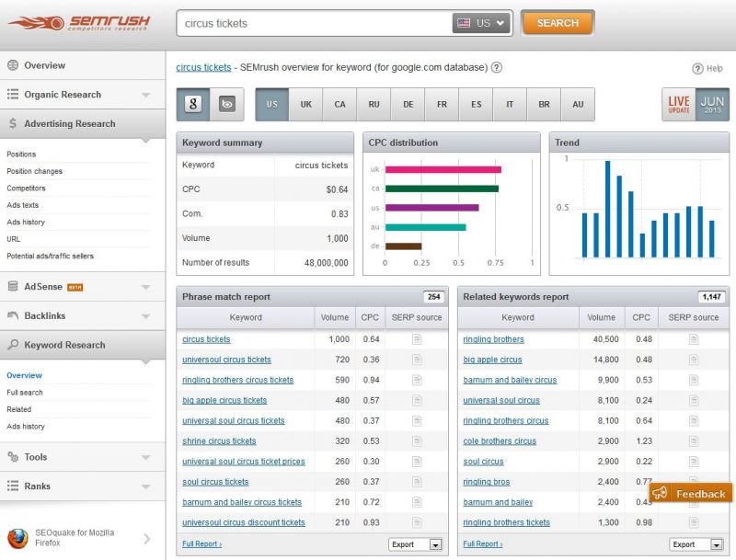Open SERP source for circus tickets row
Screen dimensions: 736x560
[417, 339]
